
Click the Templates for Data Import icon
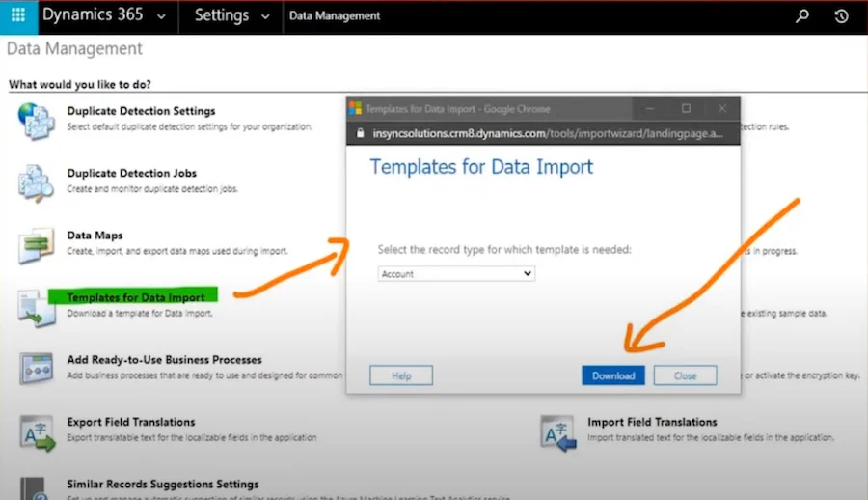coord(36,308)
